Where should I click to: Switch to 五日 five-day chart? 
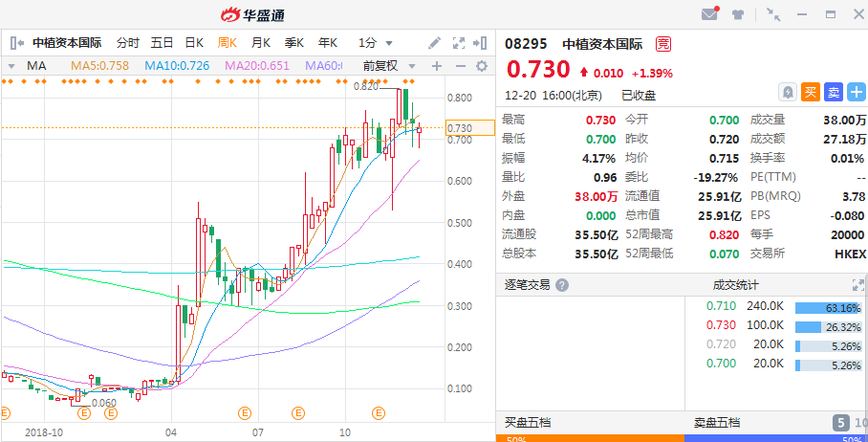pos(163,43)
